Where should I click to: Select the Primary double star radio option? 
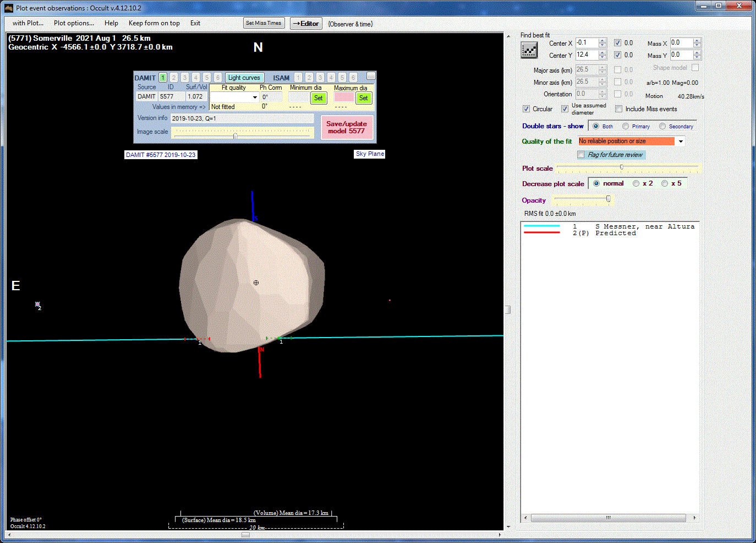[x=626, y=126]
